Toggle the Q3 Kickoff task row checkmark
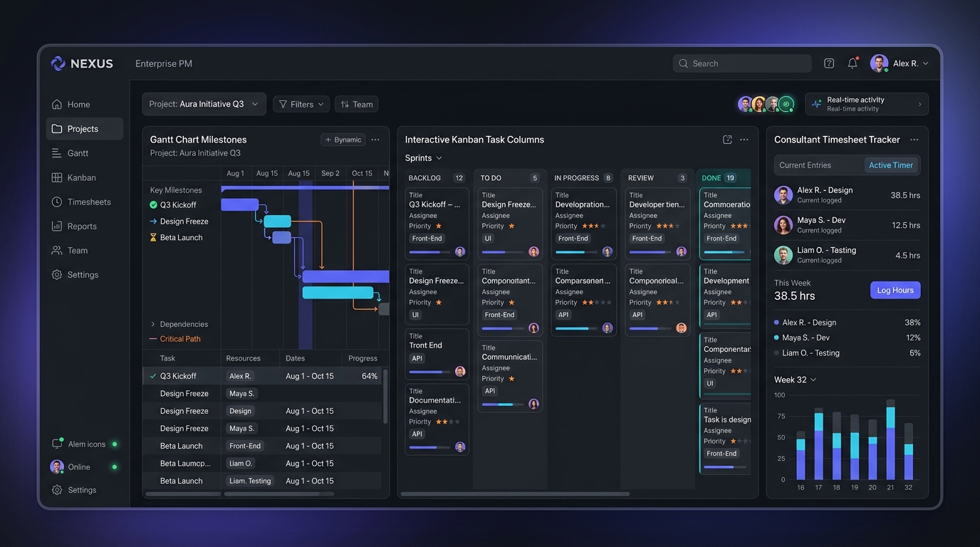 click(153, 376)
